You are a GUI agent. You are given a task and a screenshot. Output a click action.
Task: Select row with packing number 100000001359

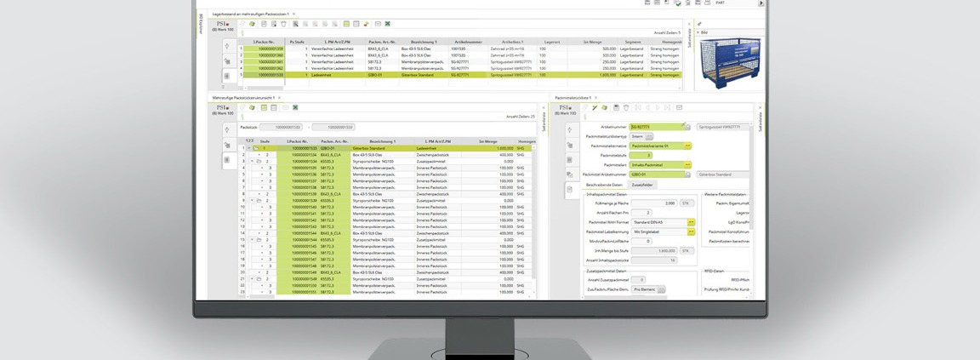[271, 49]
